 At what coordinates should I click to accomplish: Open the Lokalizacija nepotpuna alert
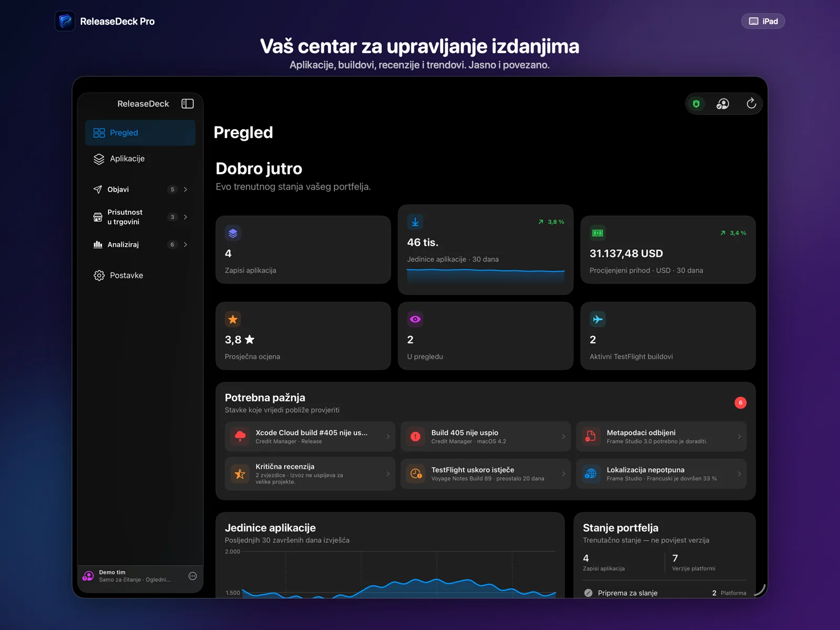[x=661, y=474]
